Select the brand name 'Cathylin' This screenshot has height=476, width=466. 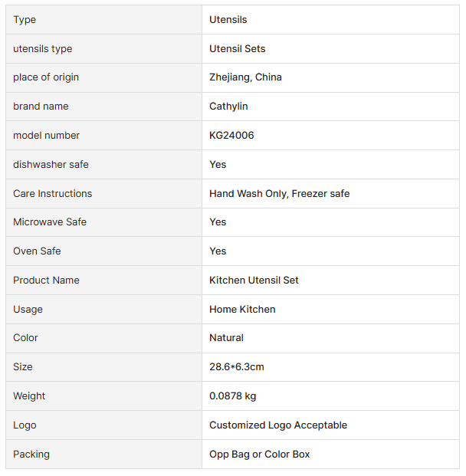228,107
